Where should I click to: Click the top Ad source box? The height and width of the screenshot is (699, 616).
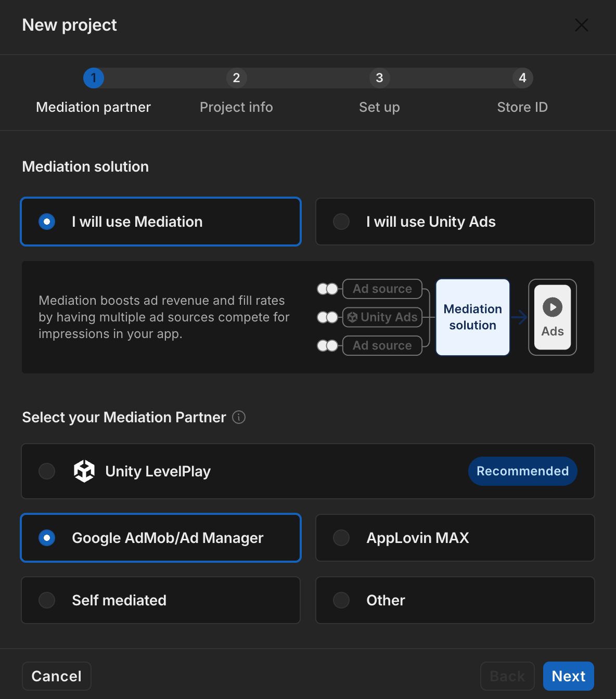[x=382, y=289]
